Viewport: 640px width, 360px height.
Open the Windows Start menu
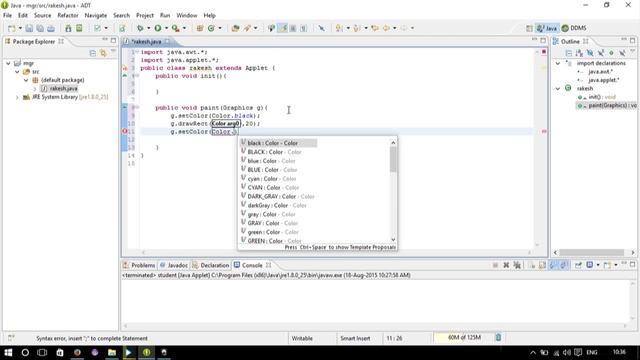click(8, 352)
